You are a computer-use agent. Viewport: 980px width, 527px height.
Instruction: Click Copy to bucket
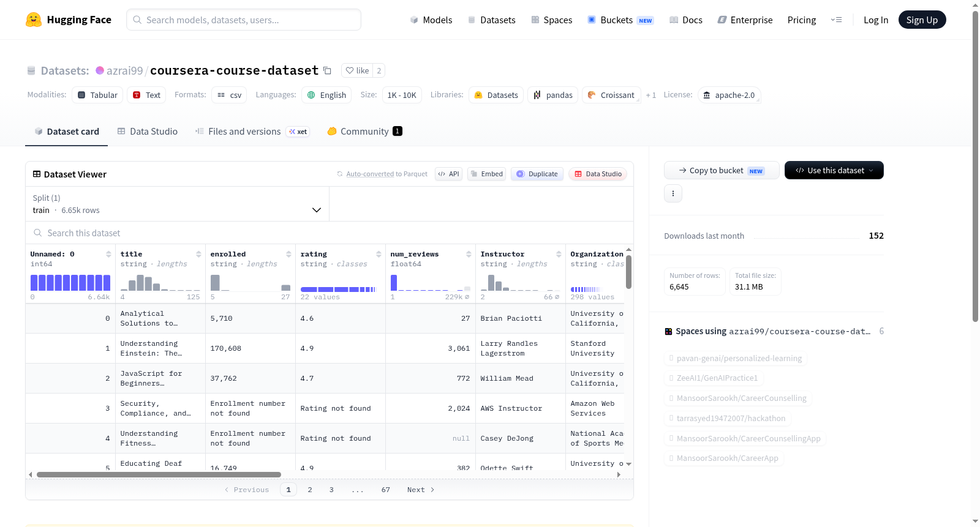[x=722, y=170]
